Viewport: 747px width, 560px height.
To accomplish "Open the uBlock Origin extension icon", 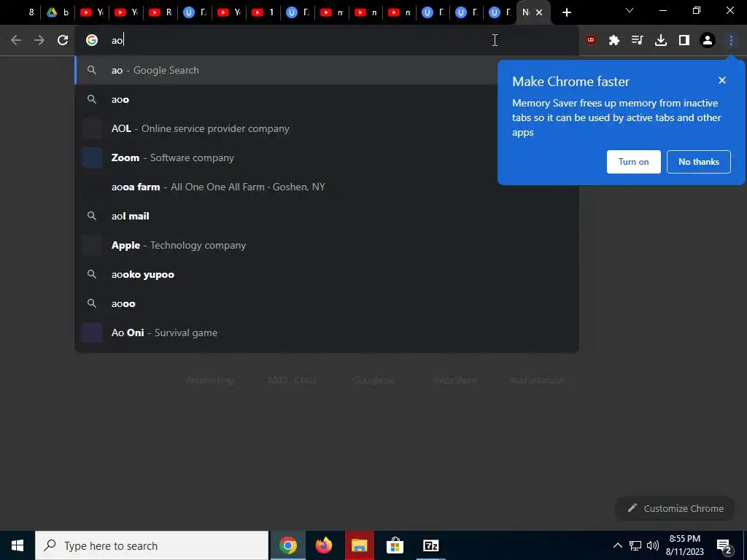I will [x=591, y=41].
